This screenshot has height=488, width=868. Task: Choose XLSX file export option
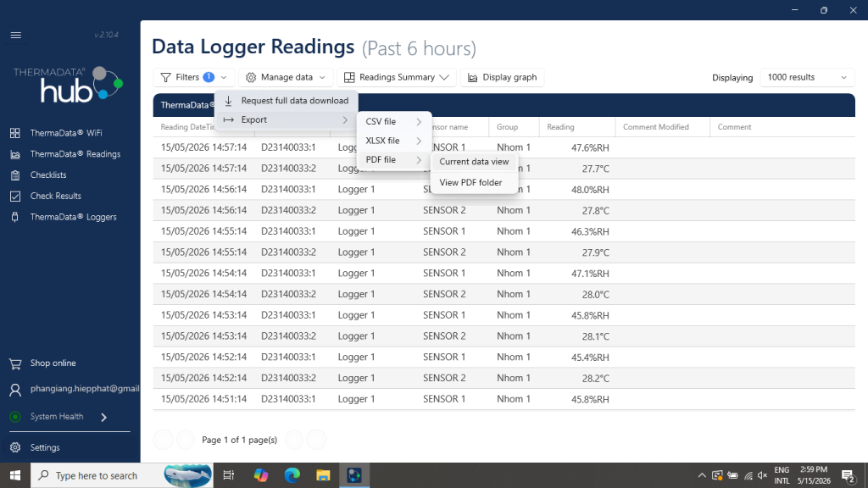(393, 141)
